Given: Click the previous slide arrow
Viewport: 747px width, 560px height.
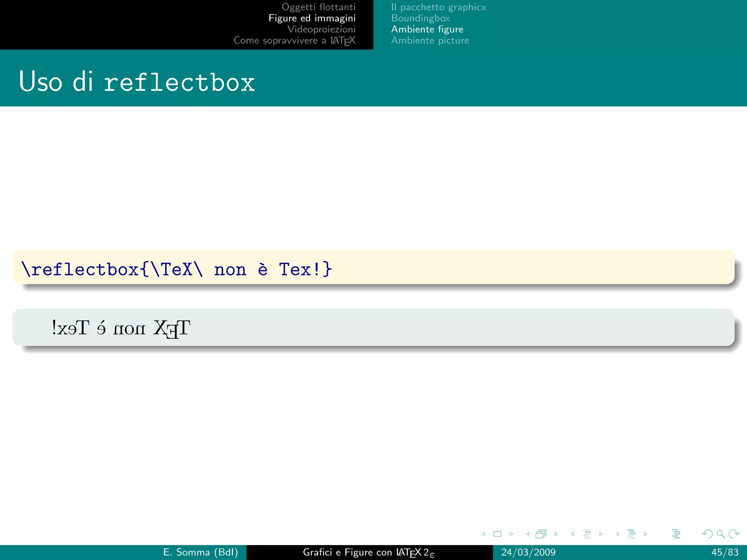Looking at the screenshot, I should pos(483,534).
